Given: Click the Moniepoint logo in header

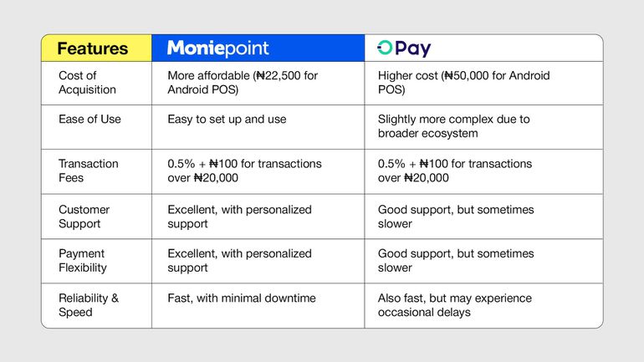Looking at the screenshot, I should point(217,48).
